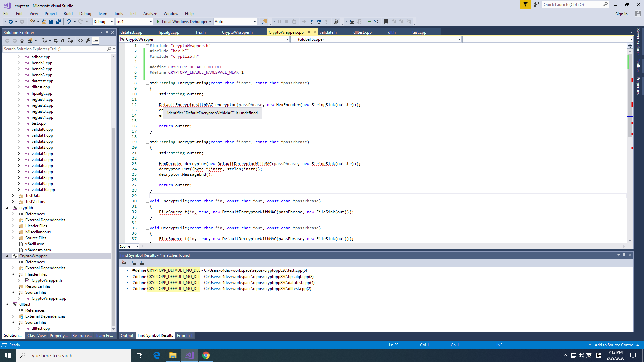Collapse the CryptoWrapper project node
Screen dimensions: 644x362
coord(7,256)
